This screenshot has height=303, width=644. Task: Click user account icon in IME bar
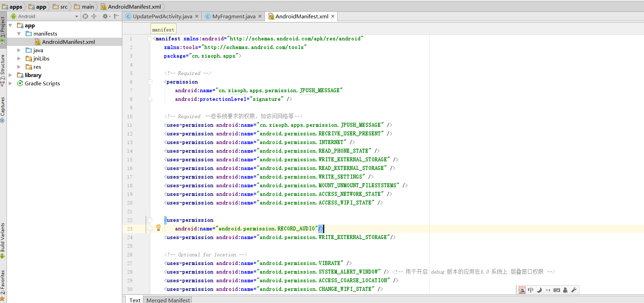pyautogui.click(x=565, y=290)
